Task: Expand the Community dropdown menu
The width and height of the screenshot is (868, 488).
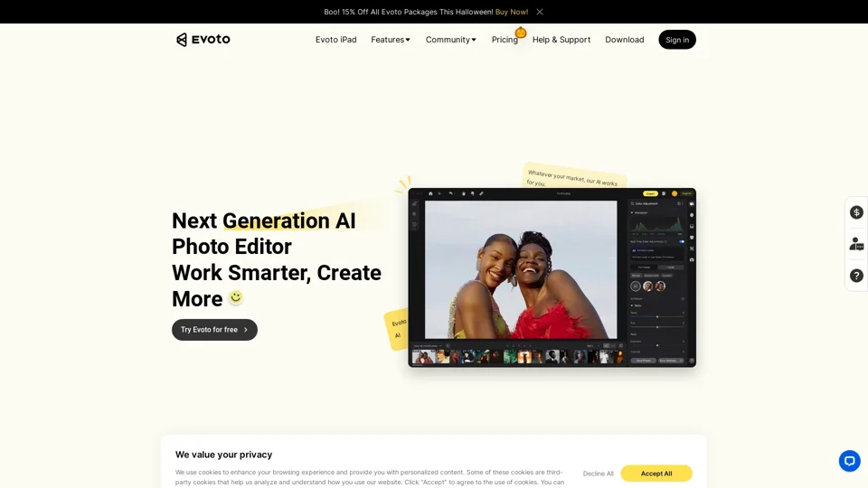Action: (x=450, y=40)
